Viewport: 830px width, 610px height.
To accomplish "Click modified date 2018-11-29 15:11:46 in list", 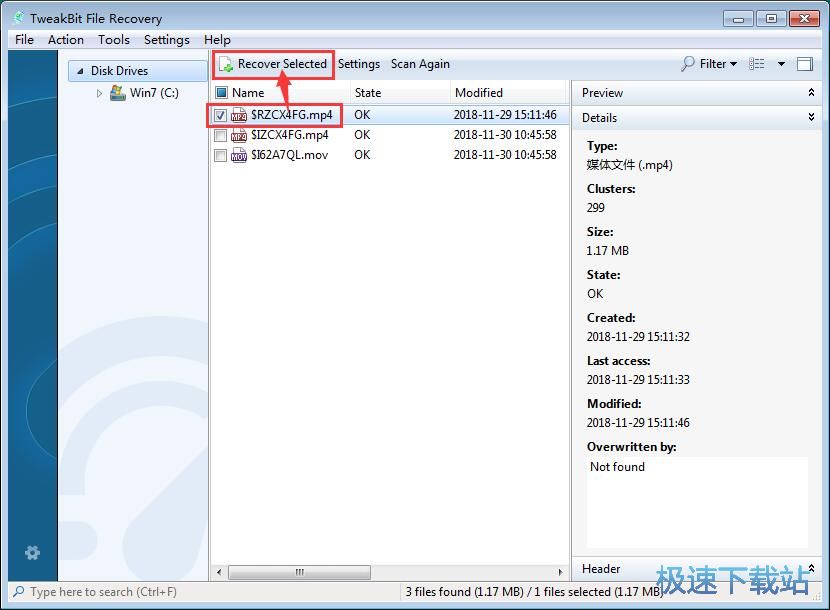I will click(505, 115).
